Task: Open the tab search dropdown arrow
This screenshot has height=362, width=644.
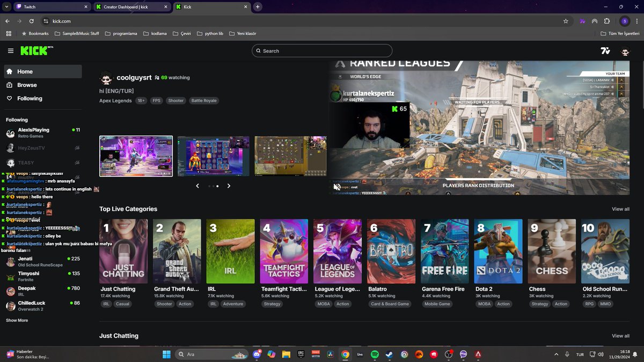Action: 7,6
